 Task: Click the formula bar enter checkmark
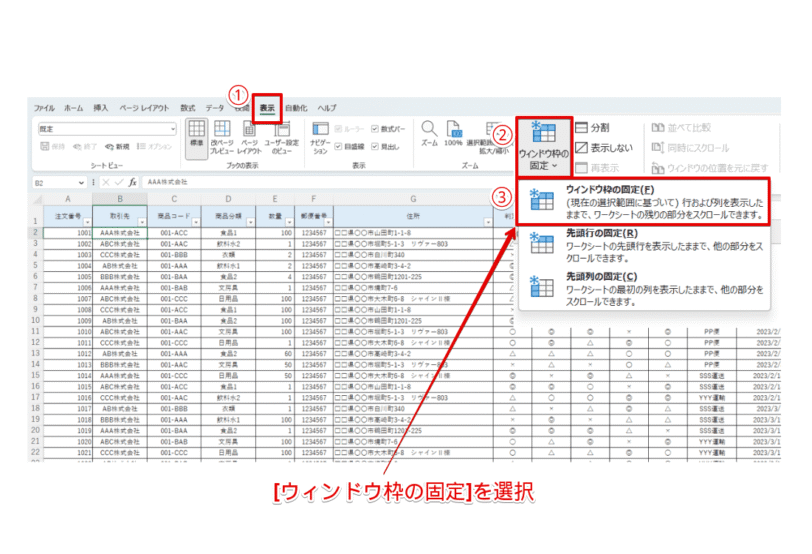[119, 182]
